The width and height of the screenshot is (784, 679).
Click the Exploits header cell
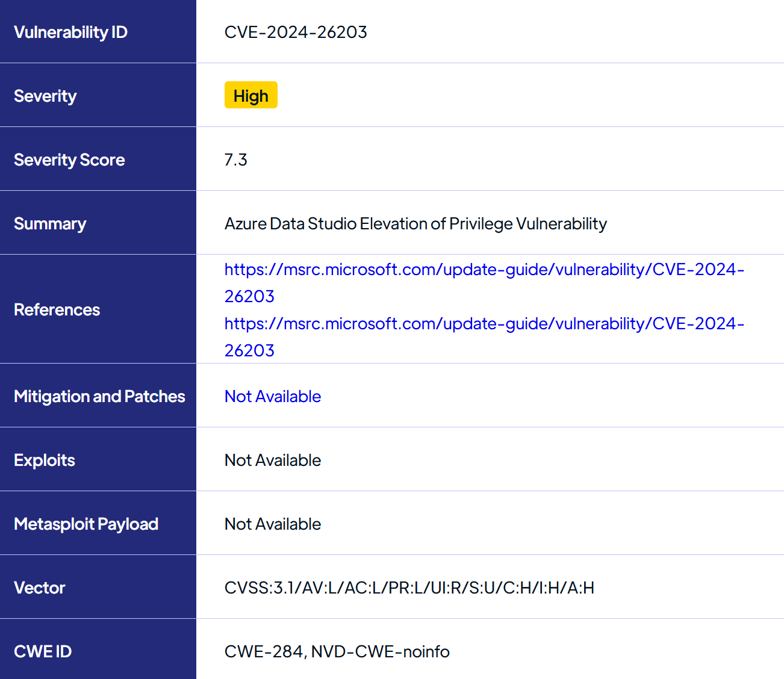(x=98, y=459)
